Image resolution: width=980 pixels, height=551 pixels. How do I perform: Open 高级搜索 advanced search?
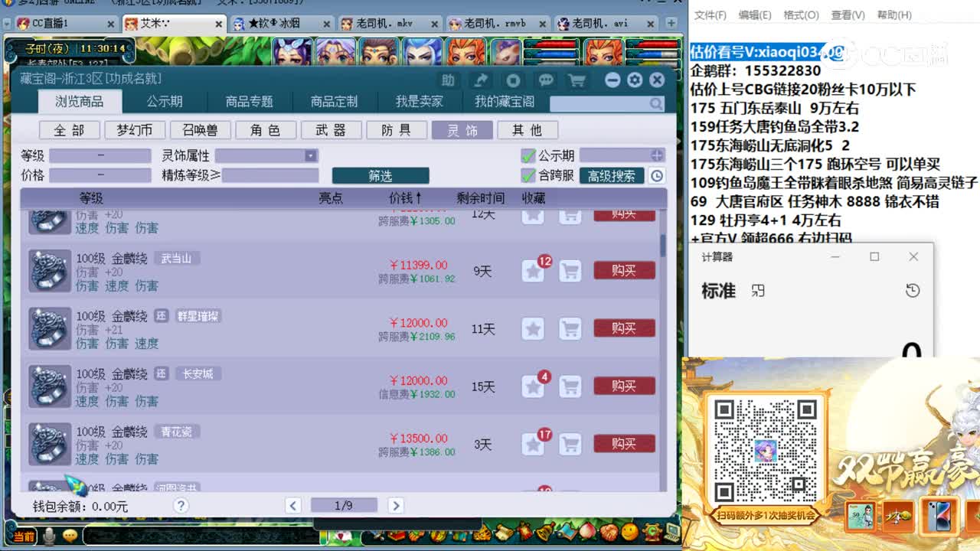[612, 176]
